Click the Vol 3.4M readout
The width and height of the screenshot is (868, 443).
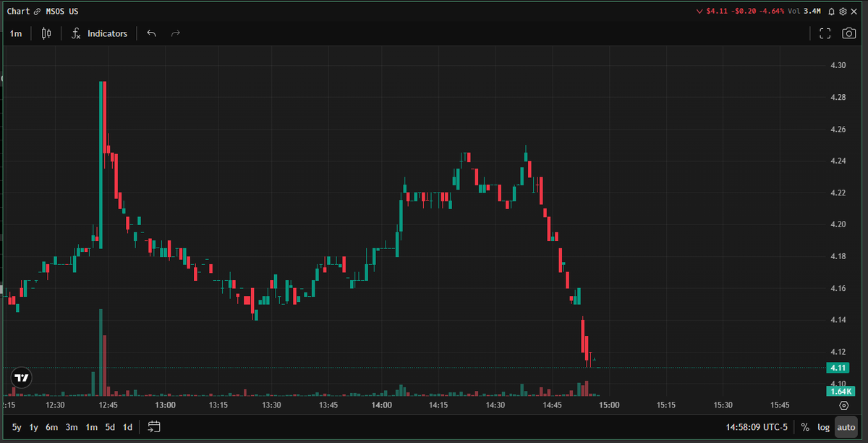(805, 12)
